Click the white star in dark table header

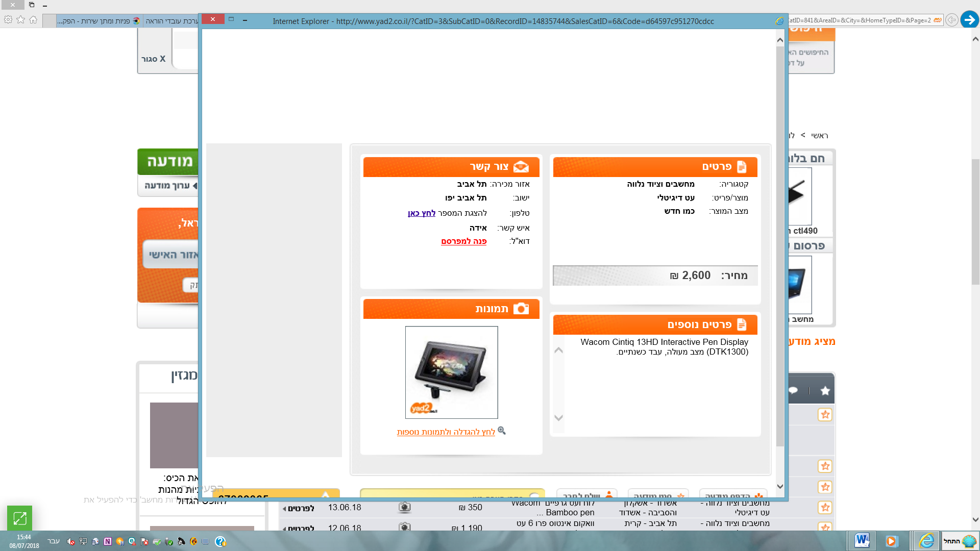click(x=825, y=391)
